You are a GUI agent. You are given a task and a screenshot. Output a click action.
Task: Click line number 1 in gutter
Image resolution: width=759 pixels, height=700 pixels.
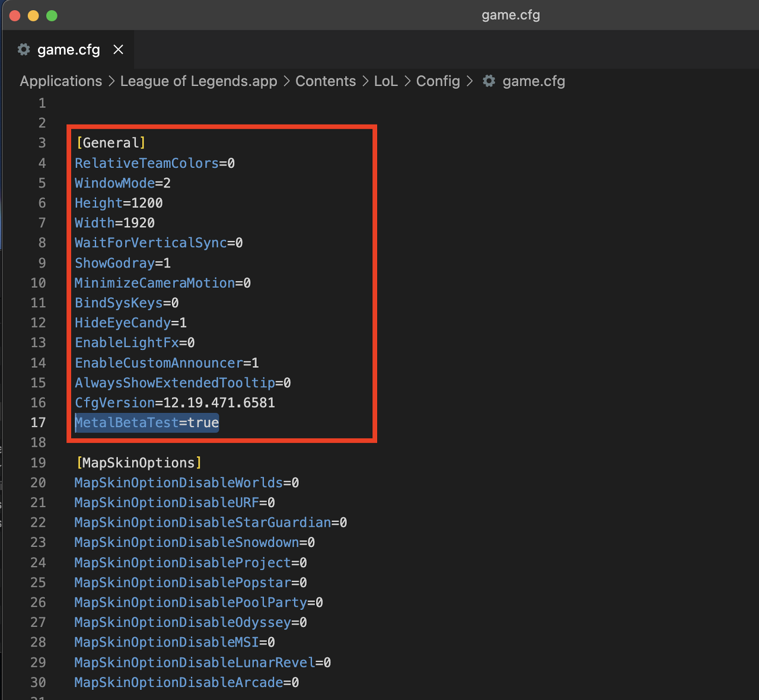42,103
